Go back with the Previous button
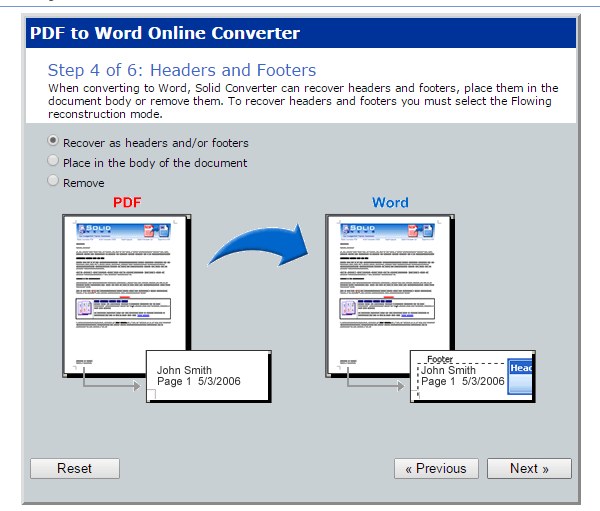The height and width of the screenshot is (511, 600). pyautogui.click(x=435, y=468)
